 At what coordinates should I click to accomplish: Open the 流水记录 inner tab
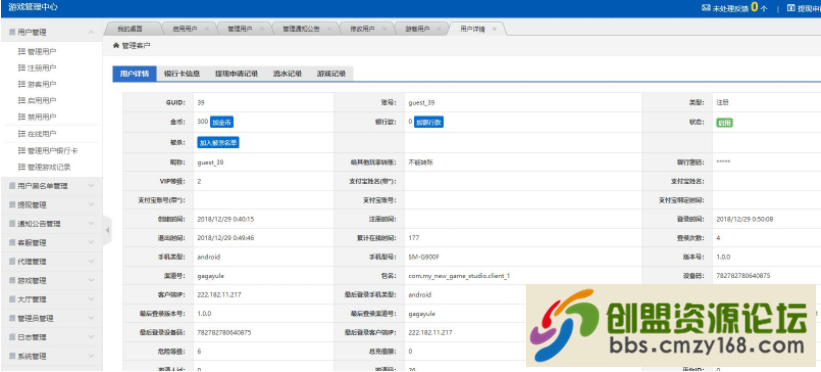(x=287, y=74)
